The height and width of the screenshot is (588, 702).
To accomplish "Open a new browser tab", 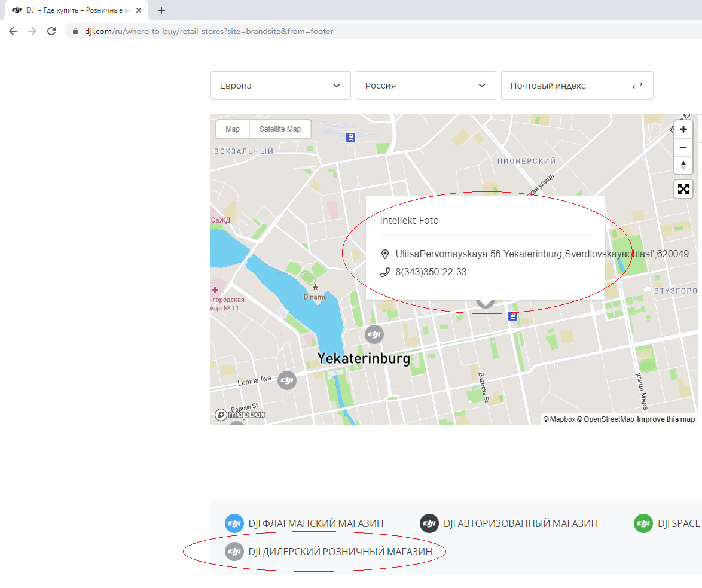I will click(161, 10).
